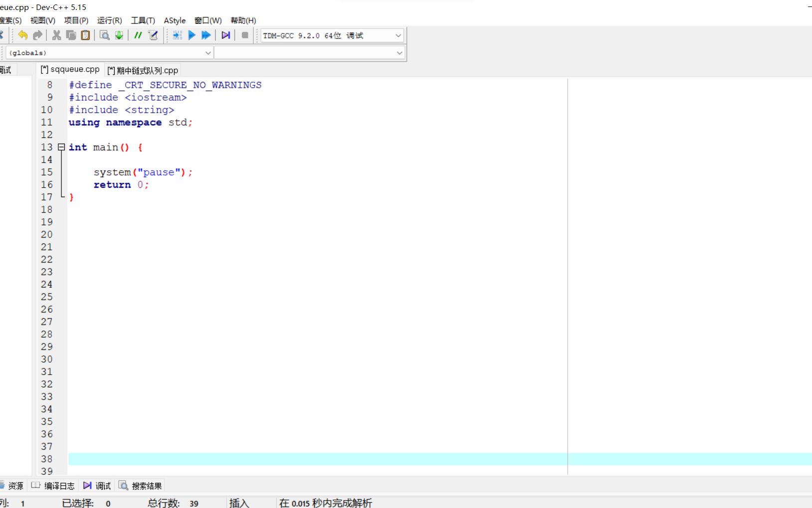Open the empty members dropdown beside (globals)
812x508 pixels.
pyautogui.click(x=310, y=52)
